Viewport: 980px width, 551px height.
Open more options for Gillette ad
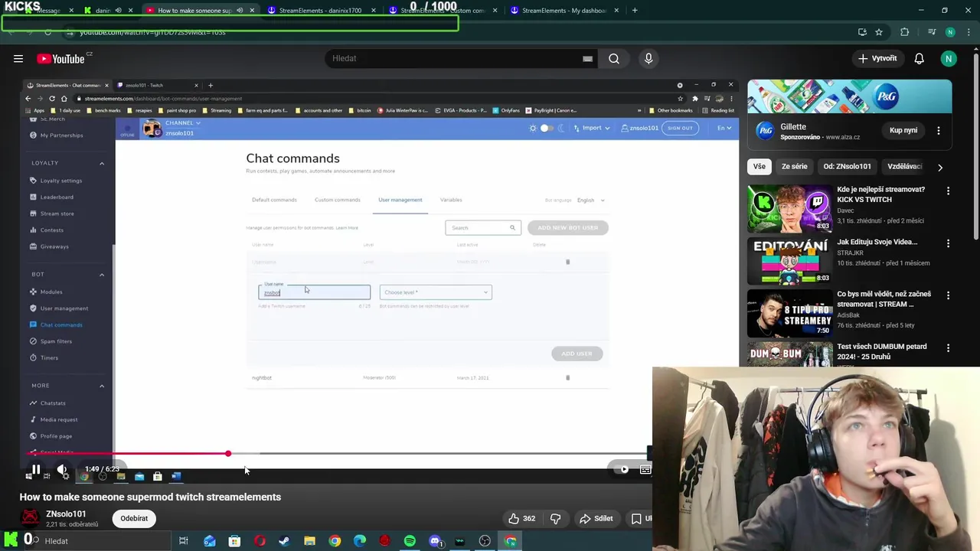coord(939,130)
